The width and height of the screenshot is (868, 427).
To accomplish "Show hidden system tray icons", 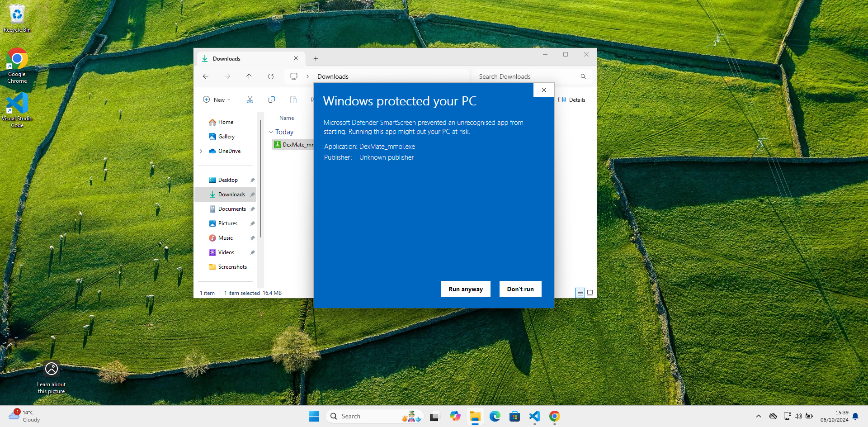I will (759, 416).
